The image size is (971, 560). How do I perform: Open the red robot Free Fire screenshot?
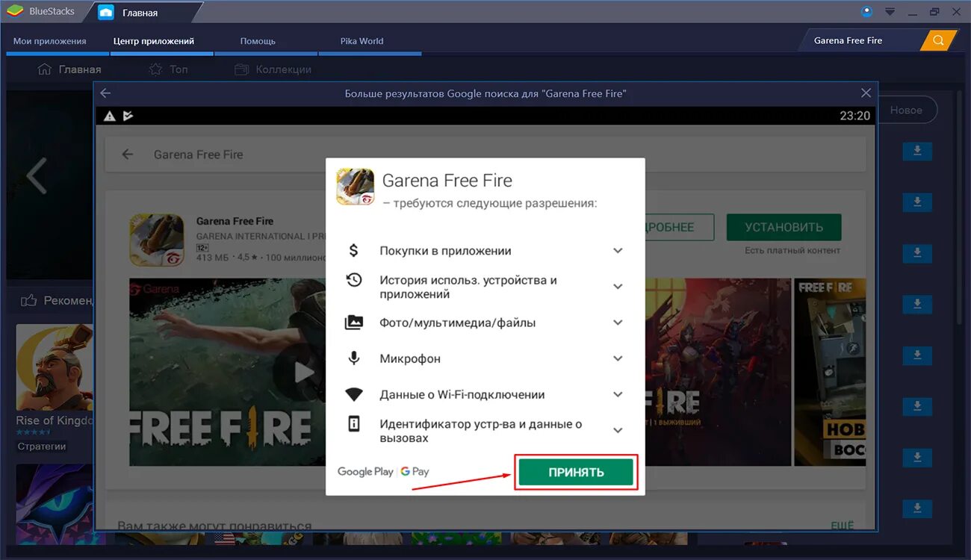[718, 372]
